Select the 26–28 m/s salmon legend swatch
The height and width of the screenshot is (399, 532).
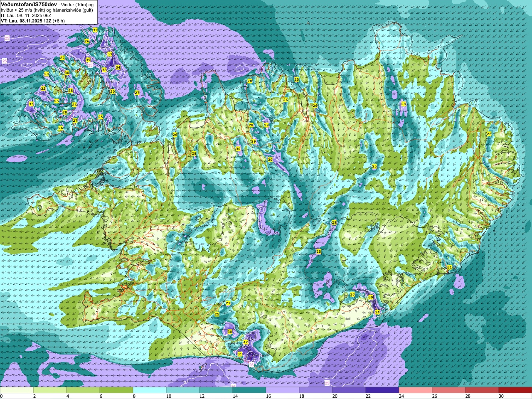coord(449,390)
